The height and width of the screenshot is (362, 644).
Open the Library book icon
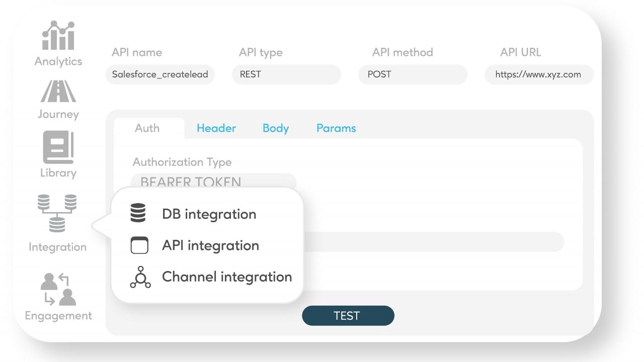click(58, 147)
